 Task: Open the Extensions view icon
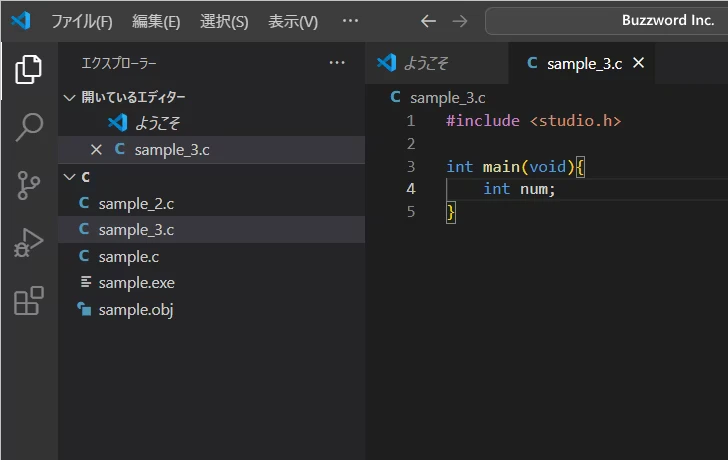coord(29,300)
